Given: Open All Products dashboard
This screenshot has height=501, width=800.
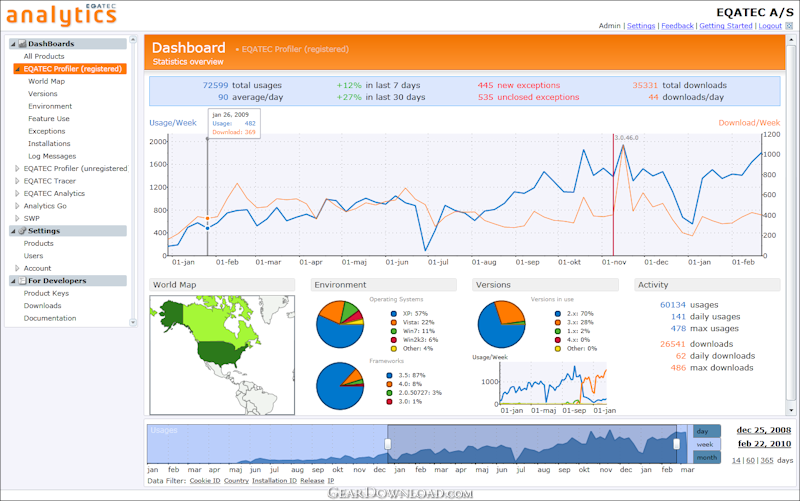Looking at the screenshot, I should tap(44, 56).
